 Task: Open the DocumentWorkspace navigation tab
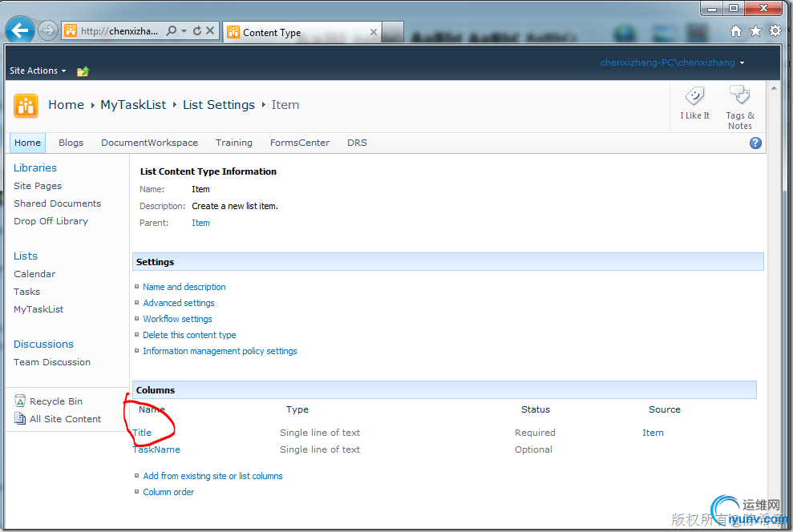tap(149, 143)
